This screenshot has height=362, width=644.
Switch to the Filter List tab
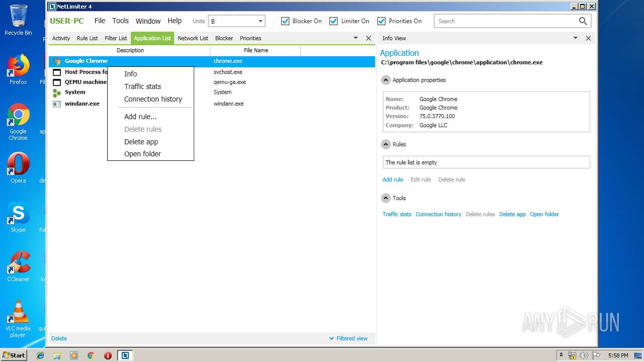[116, 38]
